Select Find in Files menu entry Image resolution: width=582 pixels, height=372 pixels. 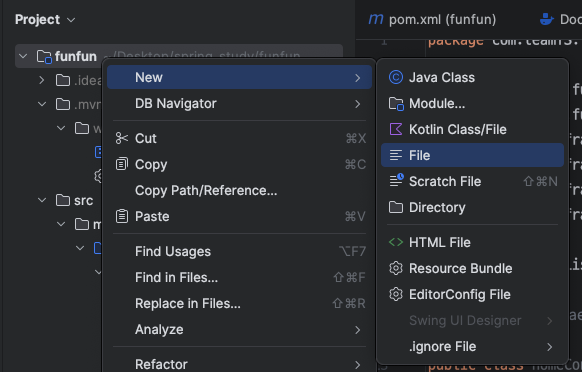[x=239, y=277]
